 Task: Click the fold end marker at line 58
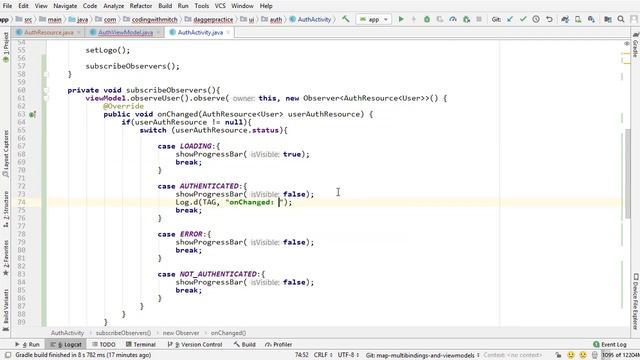(x=46, y=74)
